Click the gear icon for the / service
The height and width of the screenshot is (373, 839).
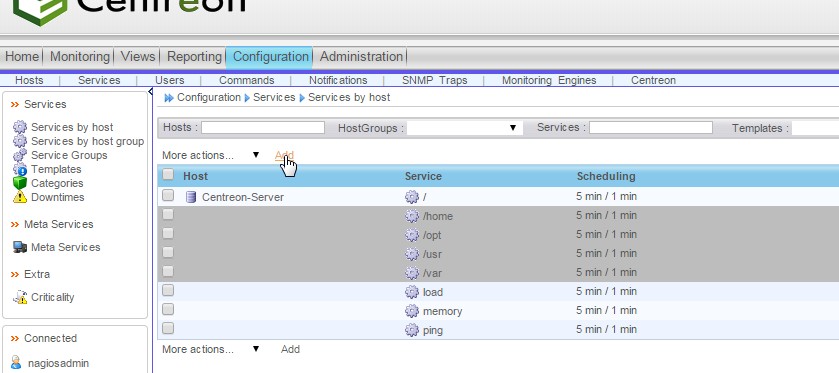411,197
